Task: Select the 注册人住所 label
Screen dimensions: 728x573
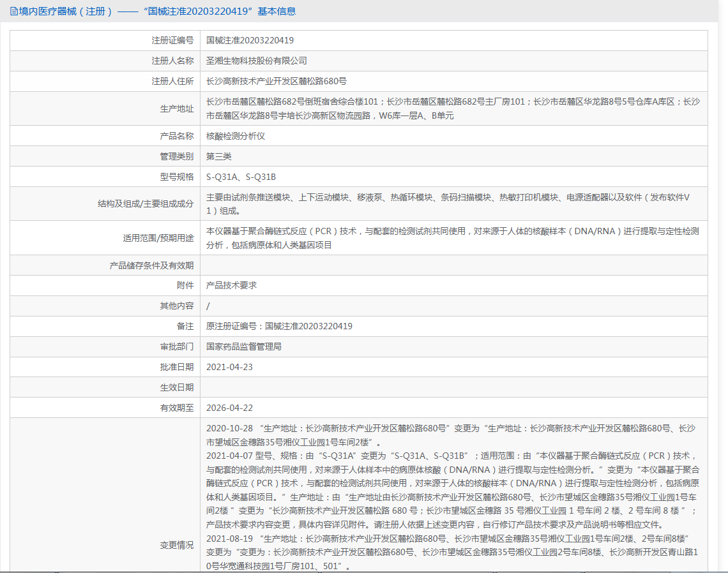Action: coord(172,81)
